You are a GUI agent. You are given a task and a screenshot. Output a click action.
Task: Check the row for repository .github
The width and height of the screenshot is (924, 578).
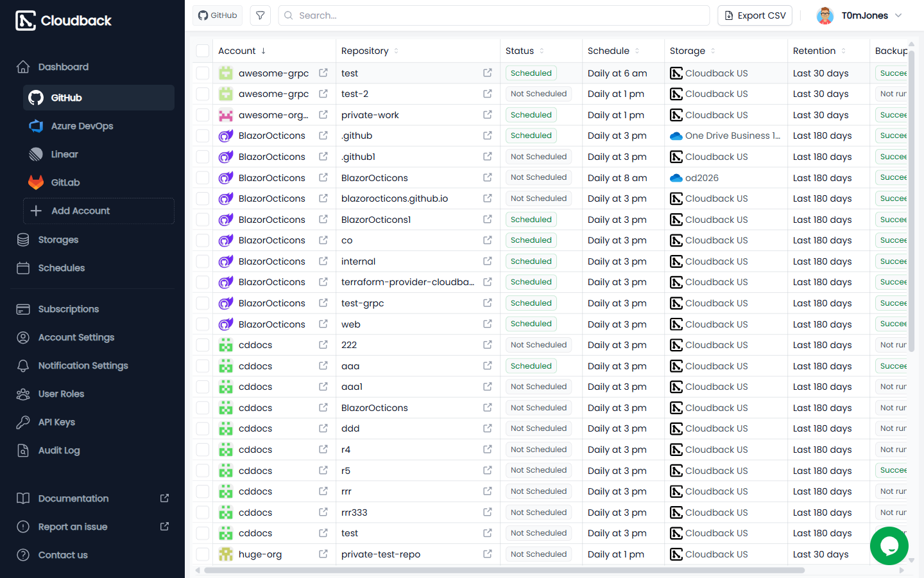click(203, 136)
